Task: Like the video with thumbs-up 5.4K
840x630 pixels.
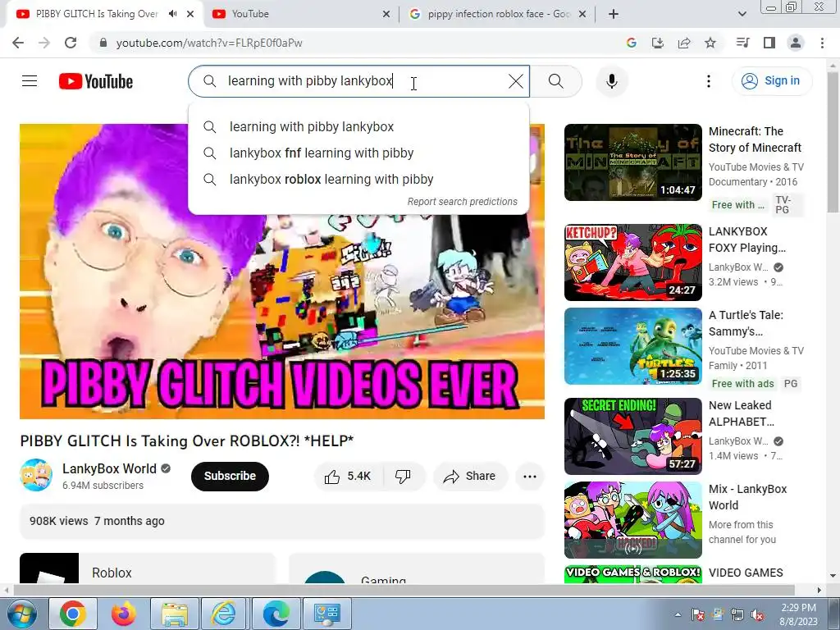Action: 348,477
